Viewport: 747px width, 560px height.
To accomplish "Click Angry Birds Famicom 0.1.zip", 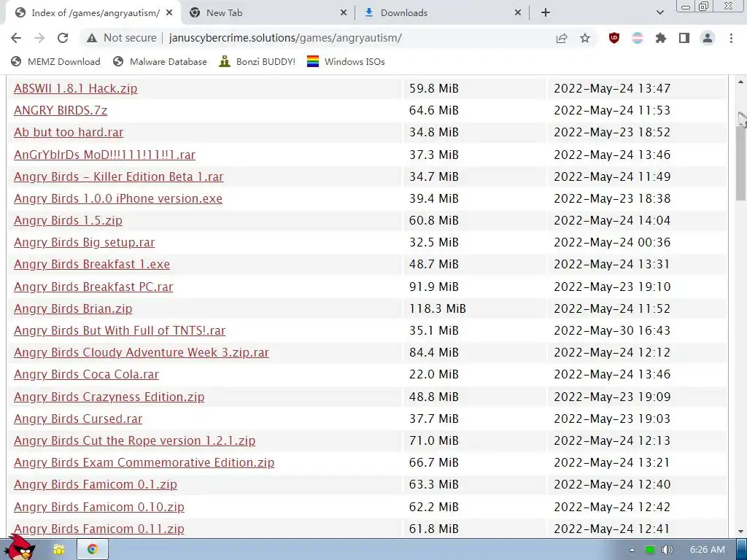I will (x=96, y=484).
